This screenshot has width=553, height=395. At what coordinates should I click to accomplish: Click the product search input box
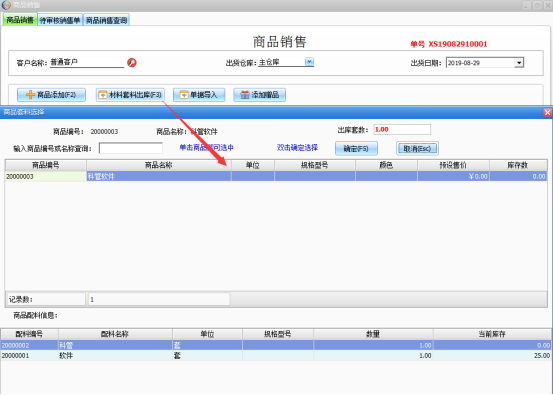coord(131,148)
